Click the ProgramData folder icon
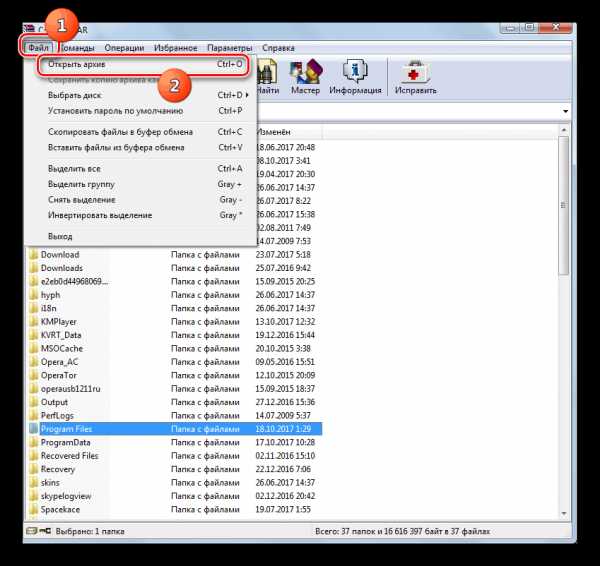 coord(34,442)
